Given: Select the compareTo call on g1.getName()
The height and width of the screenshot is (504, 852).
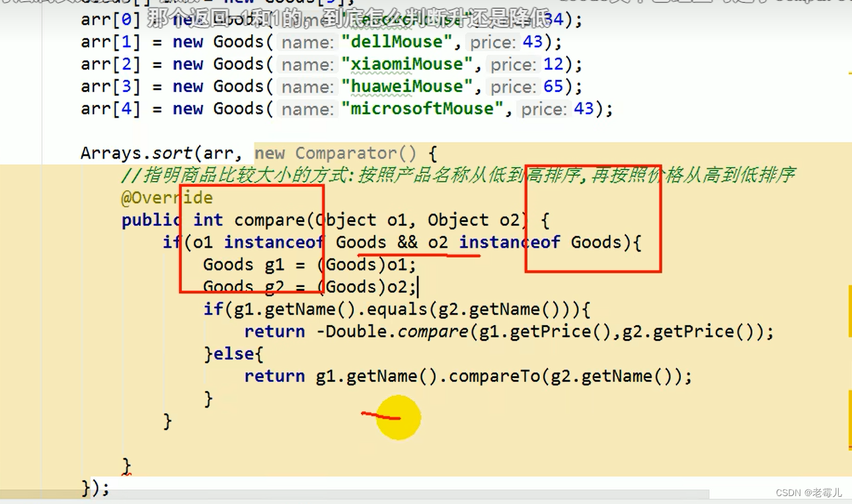Looking at the screenshot, I should coord(490,376).
